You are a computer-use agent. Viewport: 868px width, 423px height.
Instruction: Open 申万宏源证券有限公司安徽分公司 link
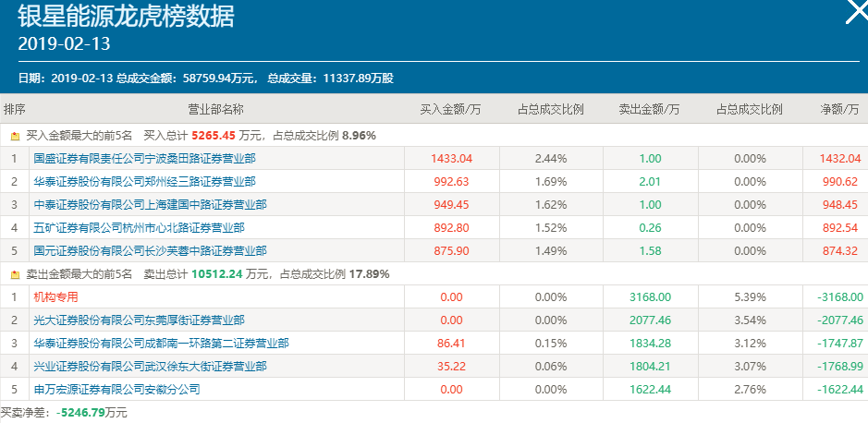click(116, 390)
